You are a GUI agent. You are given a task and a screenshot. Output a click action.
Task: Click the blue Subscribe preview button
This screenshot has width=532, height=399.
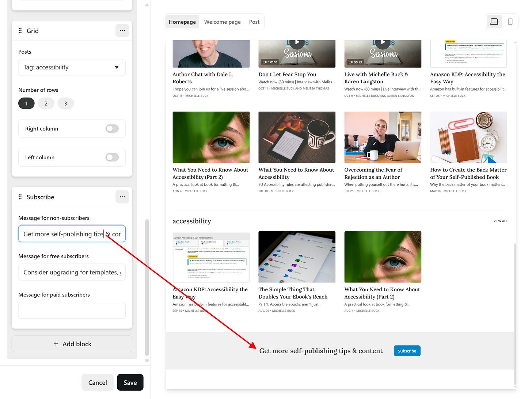point(407,351)
